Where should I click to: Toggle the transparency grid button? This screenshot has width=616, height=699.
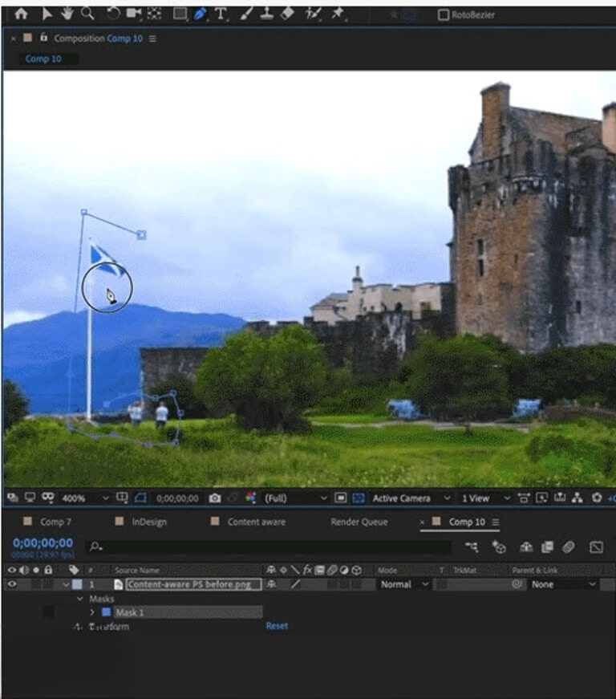359,498
